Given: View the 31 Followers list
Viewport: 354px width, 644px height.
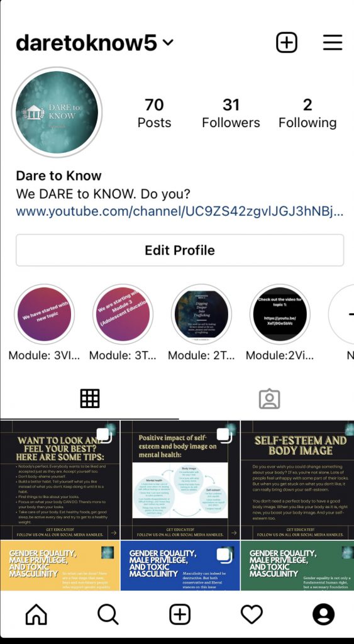Looking at the screenshot, I should (231, 113).
